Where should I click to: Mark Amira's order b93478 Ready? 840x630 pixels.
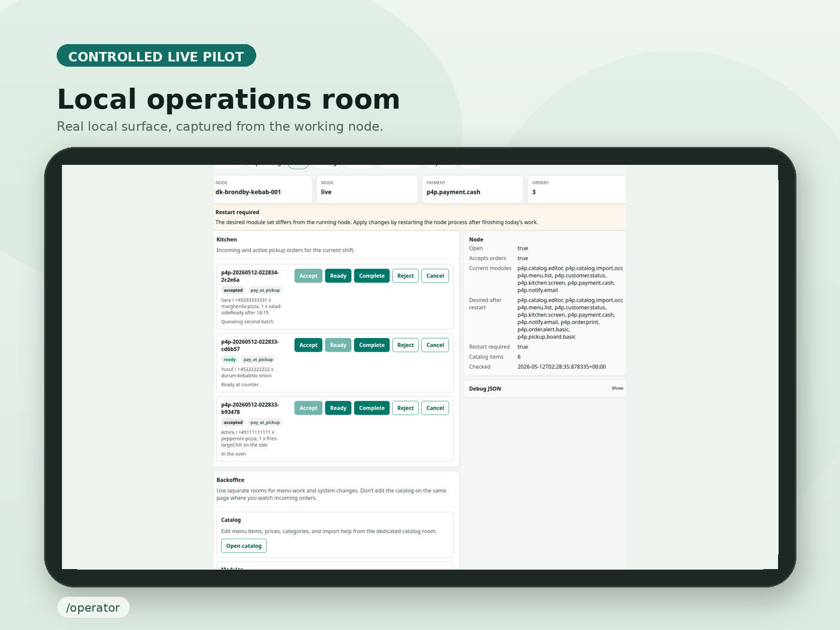(338, 408)
